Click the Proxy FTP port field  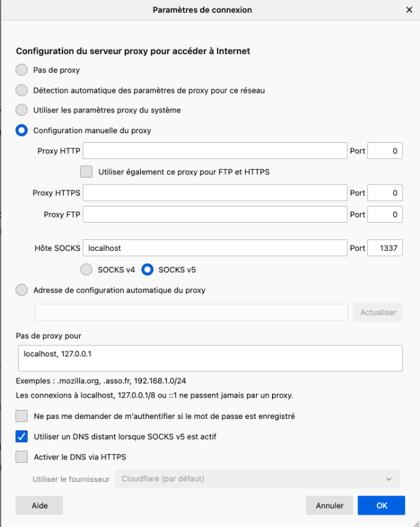pyautogui.click(x=385, y=214)
